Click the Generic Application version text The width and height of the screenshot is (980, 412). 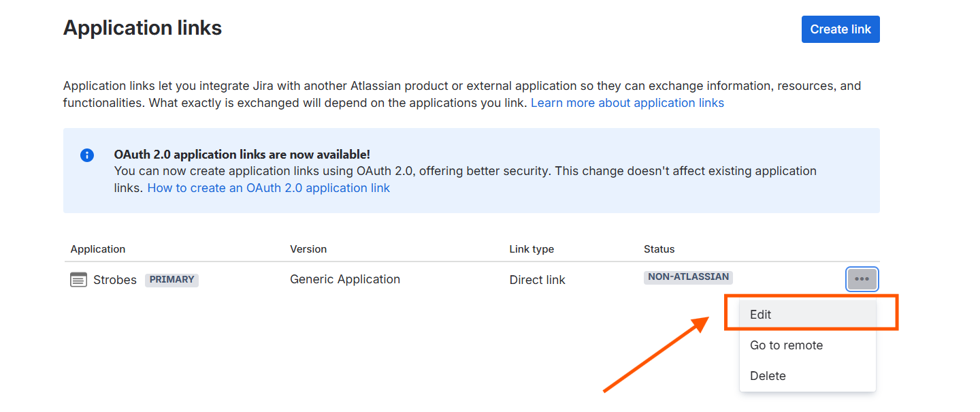click(345, 279)
